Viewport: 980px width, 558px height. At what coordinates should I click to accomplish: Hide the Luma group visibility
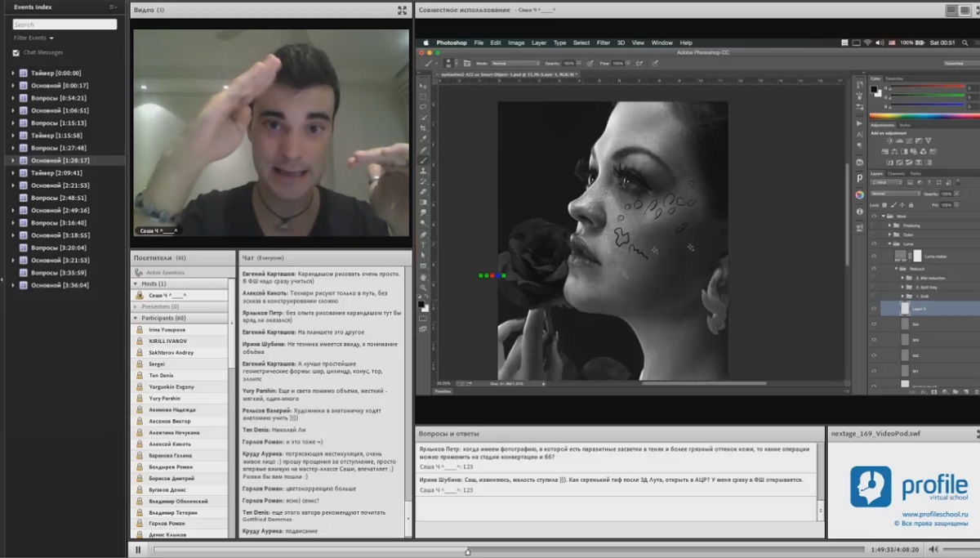pos(874,243)
